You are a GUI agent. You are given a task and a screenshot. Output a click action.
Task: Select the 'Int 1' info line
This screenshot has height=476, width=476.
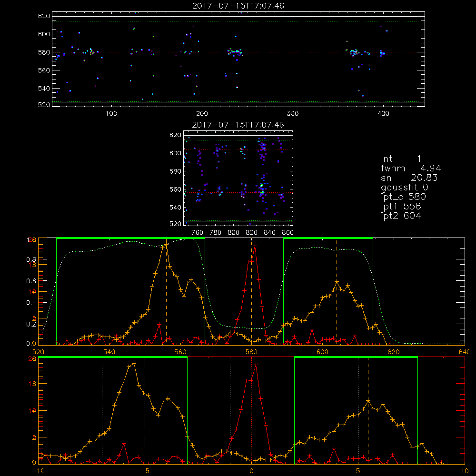(401, 159)
